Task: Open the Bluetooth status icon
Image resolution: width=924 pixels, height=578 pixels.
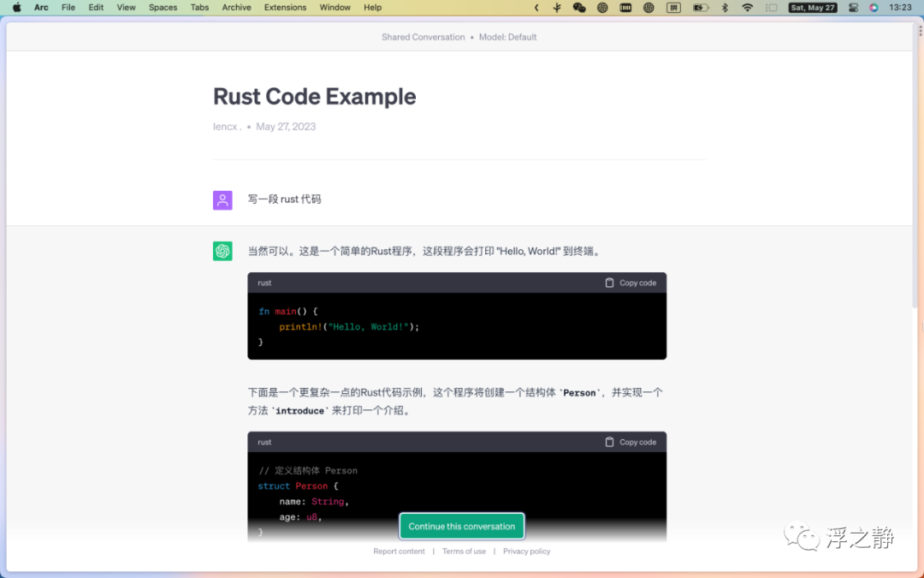Action: coord(725,8)
